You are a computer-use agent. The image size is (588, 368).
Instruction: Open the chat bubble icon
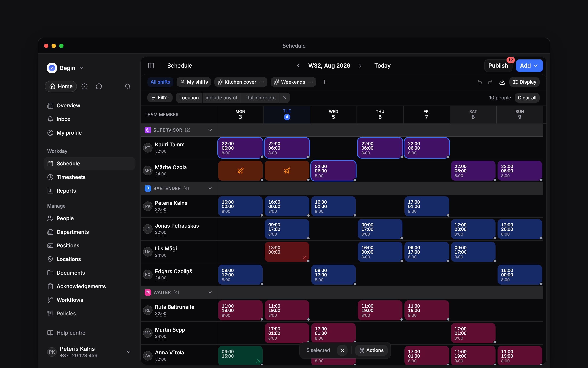pos(99,86)
